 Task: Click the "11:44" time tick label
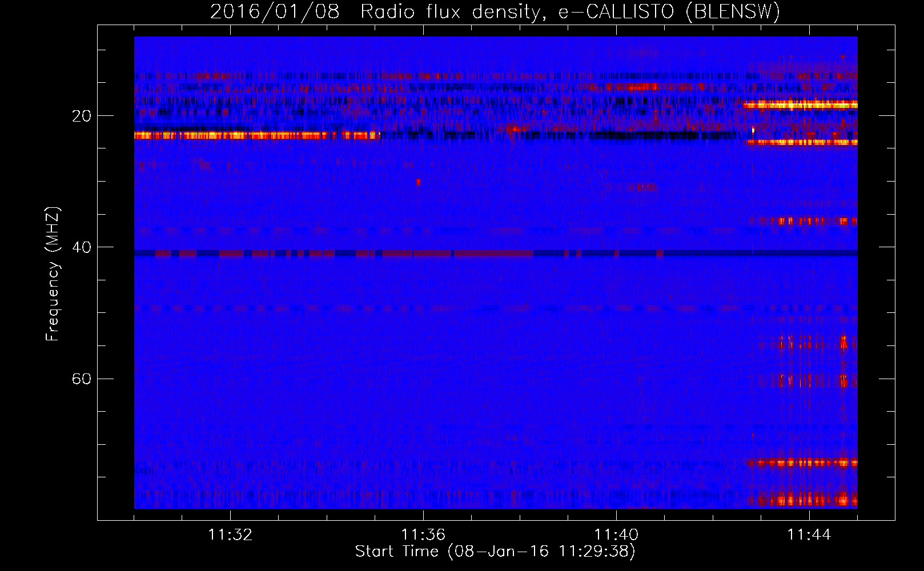pos(809,534)
